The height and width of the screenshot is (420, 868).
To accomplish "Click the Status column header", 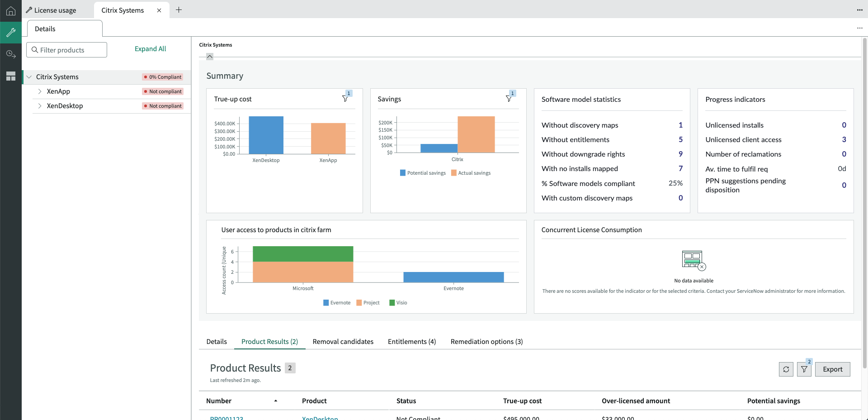I will (406, 401).
